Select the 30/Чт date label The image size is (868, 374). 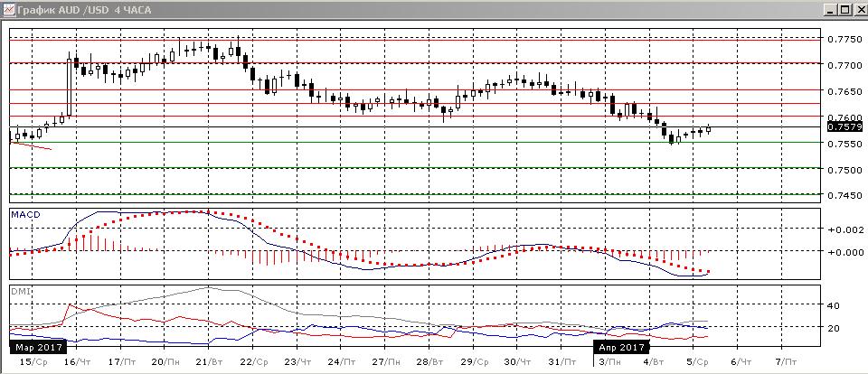point(518,362)
